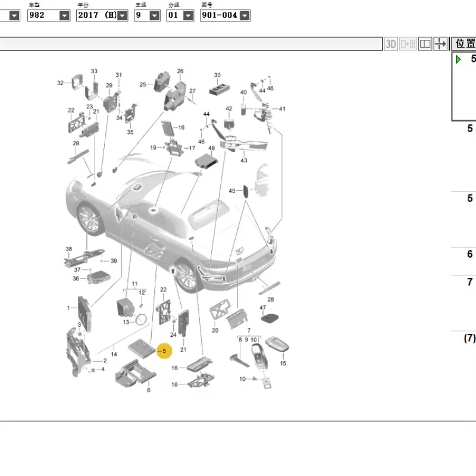
Task: Click the greyed-out list transfer icon beside 3D
Action: 408,44
